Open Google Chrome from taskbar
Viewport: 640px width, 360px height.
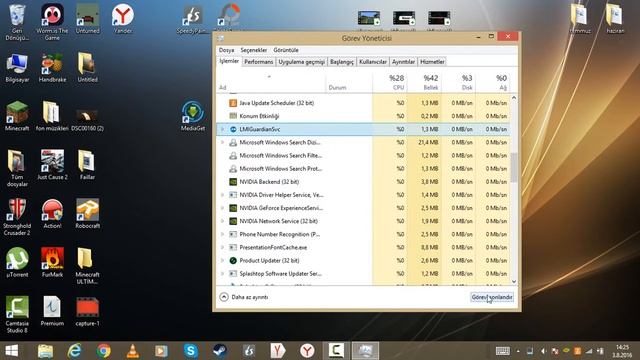pyautogui.click(x=104, y=351)
